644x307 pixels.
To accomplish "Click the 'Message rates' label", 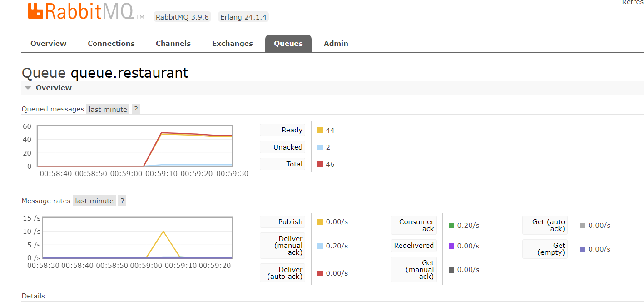I will 46,201.
